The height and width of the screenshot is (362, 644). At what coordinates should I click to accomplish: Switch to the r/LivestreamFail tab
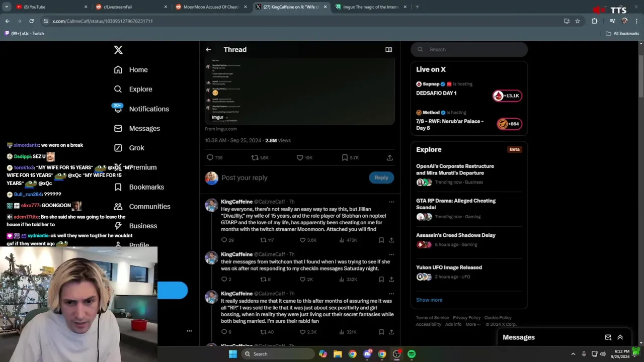(131, 7)
